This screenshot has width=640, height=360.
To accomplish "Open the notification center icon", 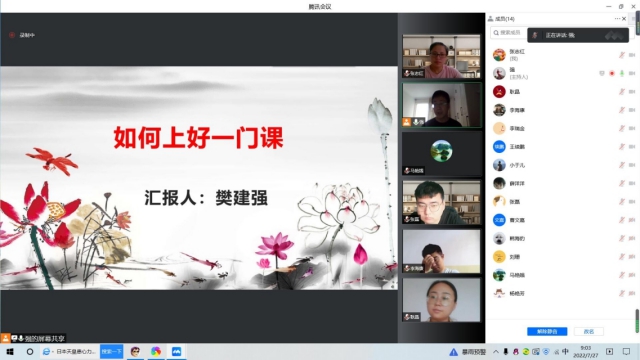I will pos(627,352).
